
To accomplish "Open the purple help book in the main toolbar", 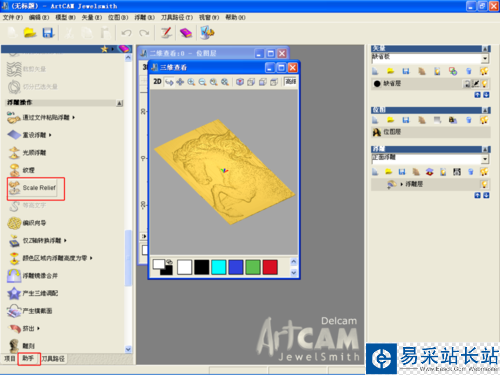I will [x=186, y=33].
